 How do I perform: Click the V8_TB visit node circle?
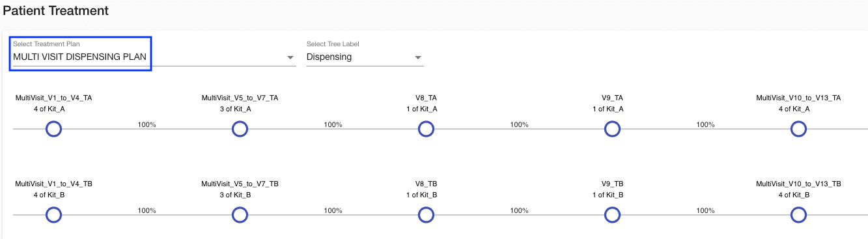426,215
